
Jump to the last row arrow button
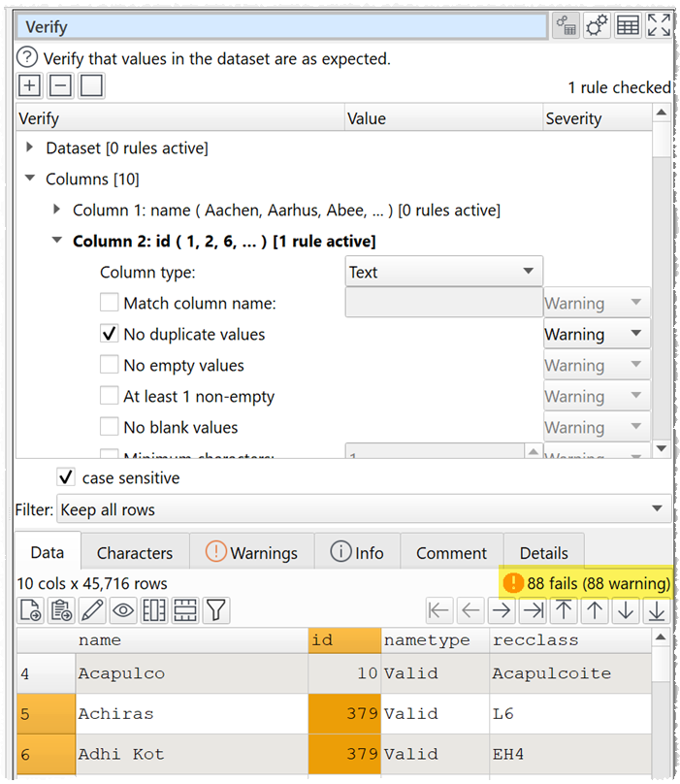(657, 610)
